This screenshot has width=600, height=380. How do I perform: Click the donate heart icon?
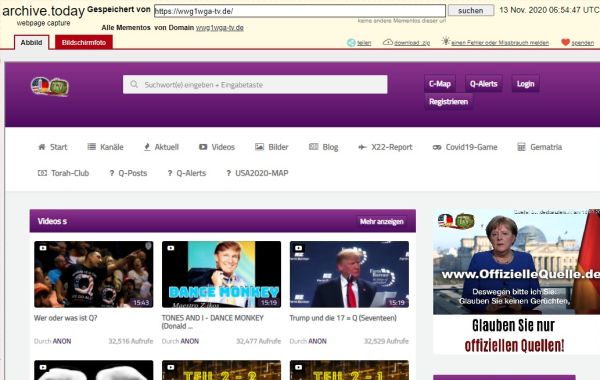point(565,42)
